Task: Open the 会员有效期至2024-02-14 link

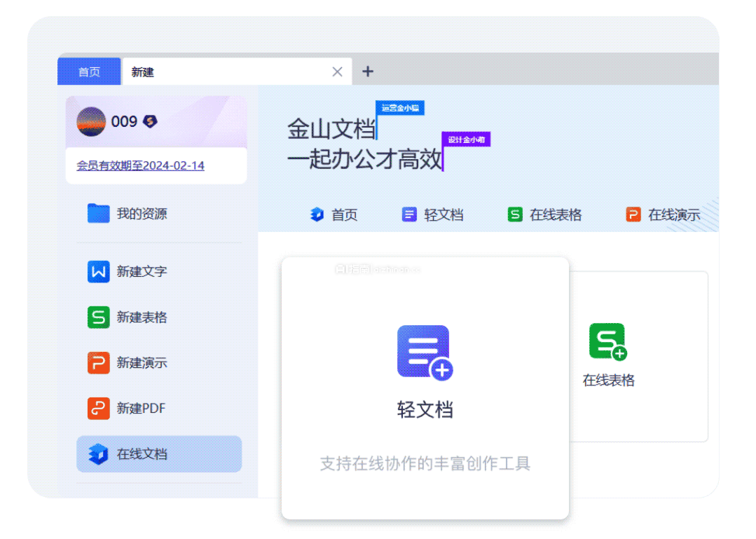Action: [140, 165]
